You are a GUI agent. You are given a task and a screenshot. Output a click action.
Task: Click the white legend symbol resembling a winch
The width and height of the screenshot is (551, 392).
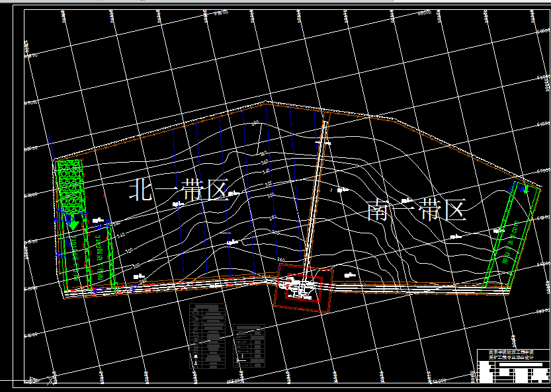(x=196, y=356)
